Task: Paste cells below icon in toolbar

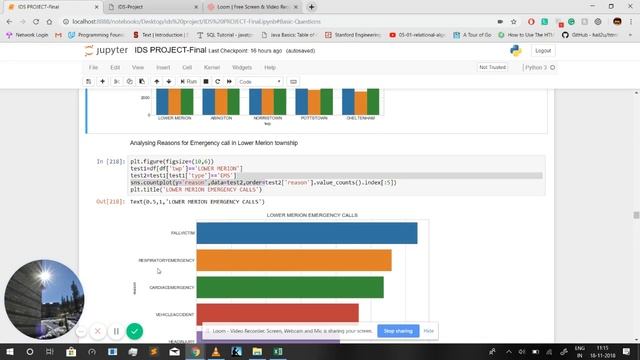Action: [x=142, y=82]
